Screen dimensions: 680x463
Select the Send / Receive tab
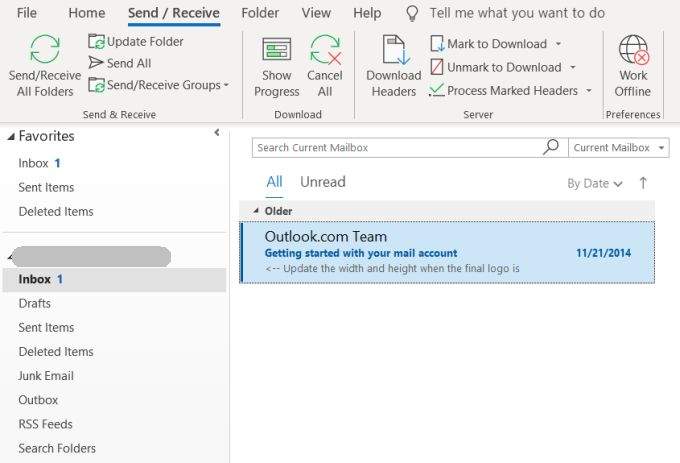click(x=174, y=13)
